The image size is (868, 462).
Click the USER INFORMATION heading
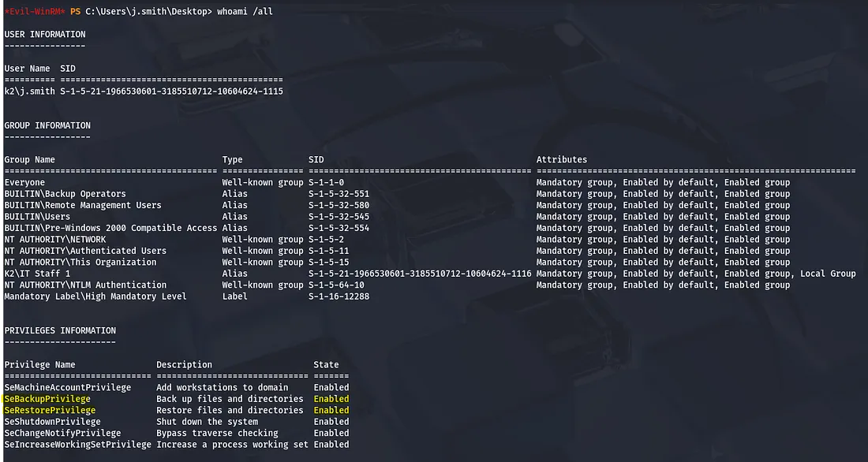[x=45, y=35]
